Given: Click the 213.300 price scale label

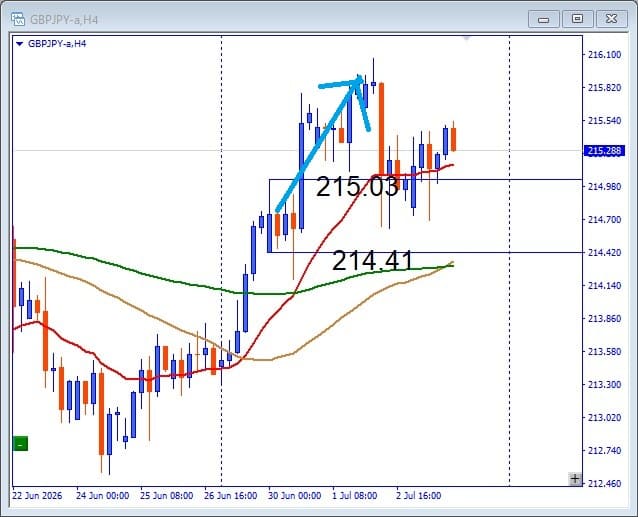Looking at the screenshot, I should (605, 384).
